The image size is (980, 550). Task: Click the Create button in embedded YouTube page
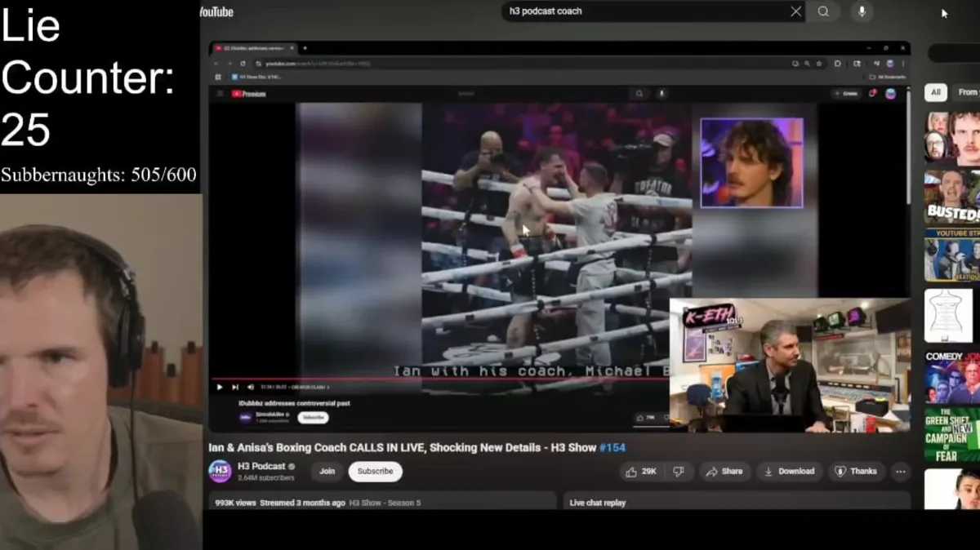(x=846, y=94)
